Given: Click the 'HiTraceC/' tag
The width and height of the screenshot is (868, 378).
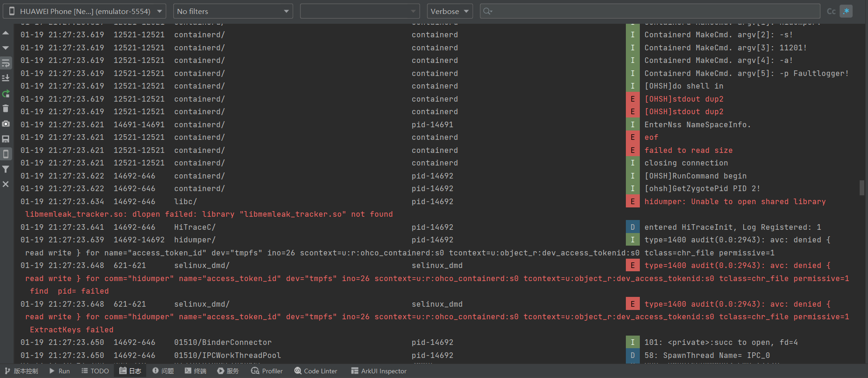Looking at the screenshot, I should click(195, 227).
